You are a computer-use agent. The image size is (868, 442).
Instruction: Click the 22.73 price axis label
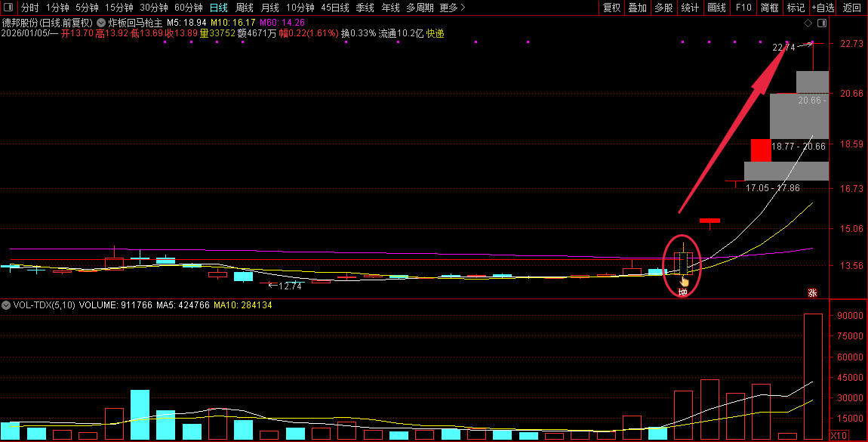(851, 43)
